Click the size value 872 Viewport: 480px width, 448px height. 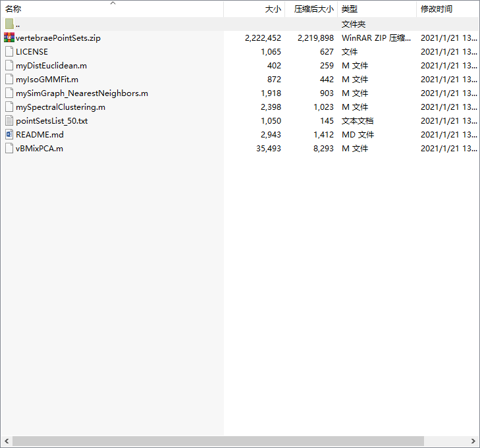pyautogui.click(x=274, y=79)
